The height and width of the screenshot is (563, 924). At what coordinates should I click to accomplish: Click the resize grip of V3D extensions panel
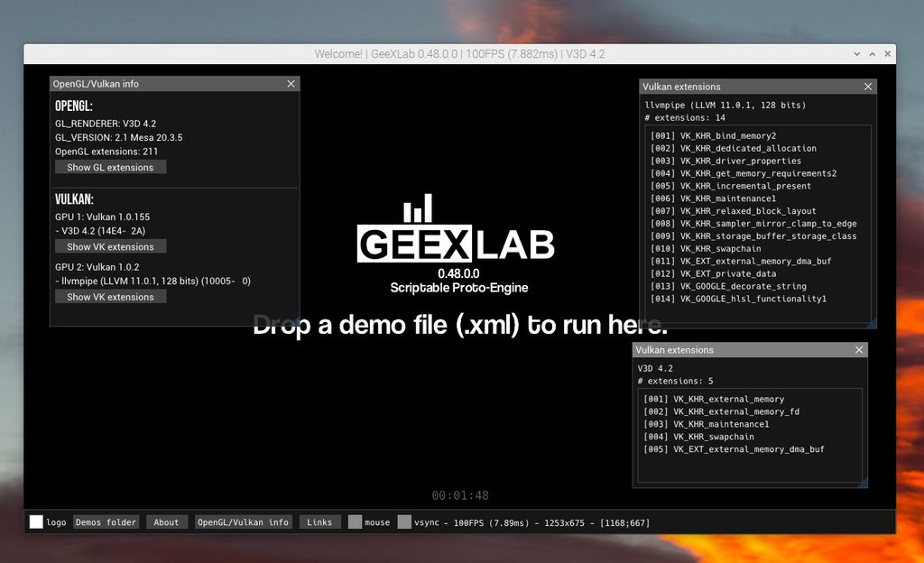(x=863, y=483)
